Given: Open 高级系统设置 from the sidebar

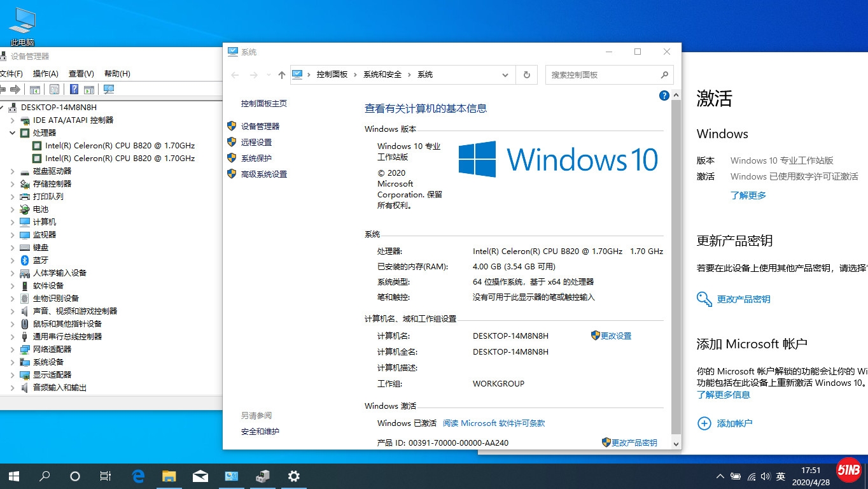Looking at the screenshot, I should pos(263,174).
